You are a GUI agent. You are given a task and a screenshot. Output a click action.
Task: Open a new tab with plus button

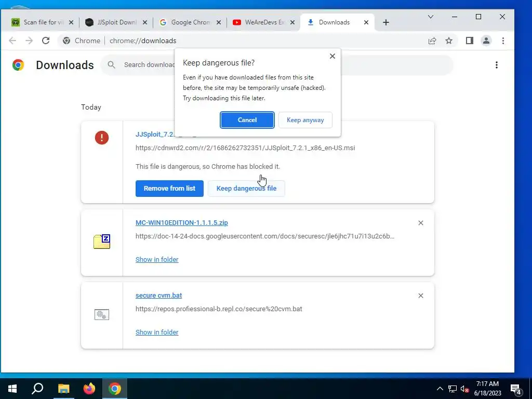point(386,22)
